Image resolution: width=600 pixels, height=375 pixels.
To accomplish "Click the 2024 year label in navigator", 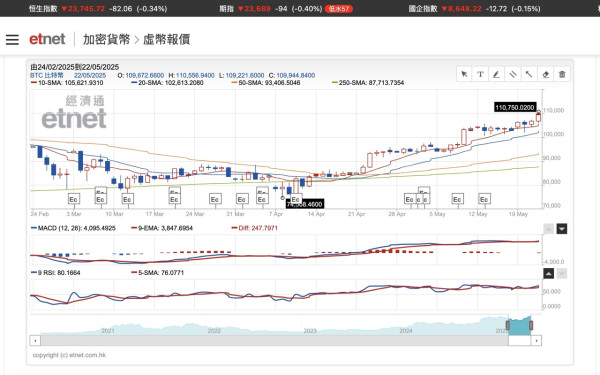I will point(406,331).
